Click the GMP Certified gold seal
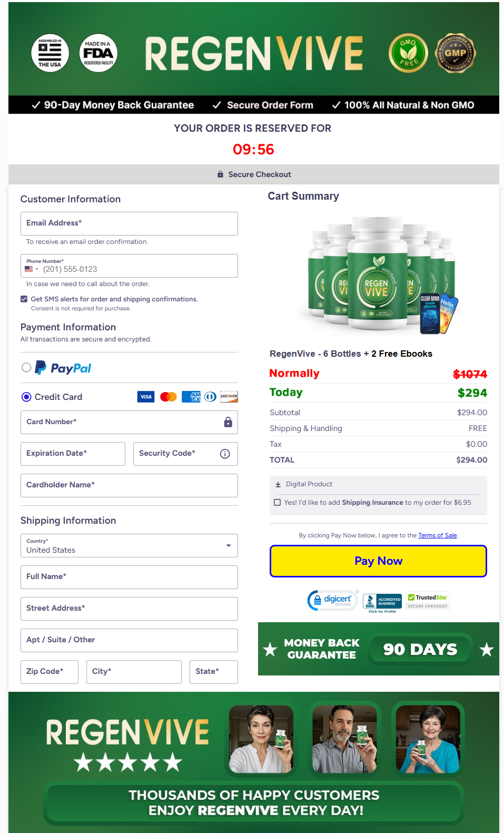The width and height of the screenshot is (504, 833). click(455, 53)
